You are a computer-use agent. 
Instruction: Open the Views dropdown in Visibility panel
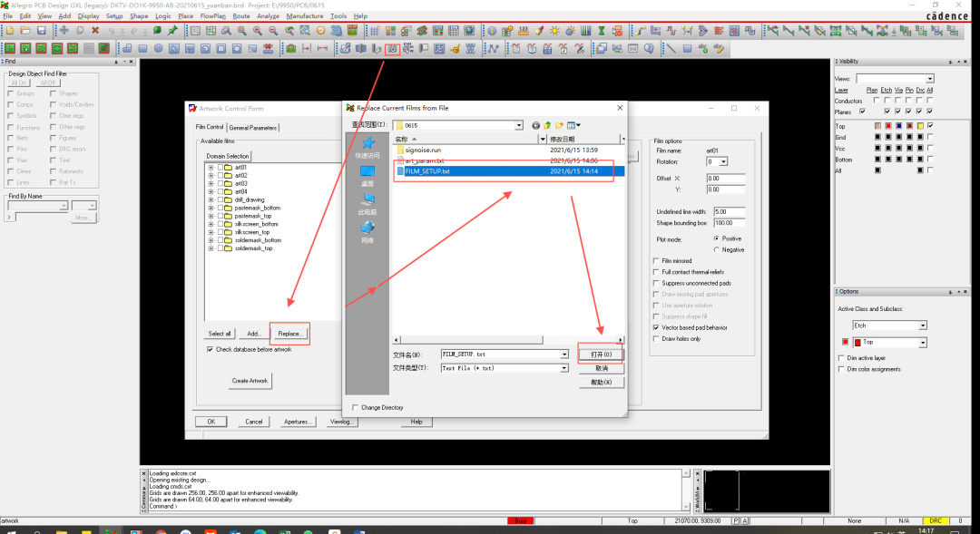[x=930, y=79]
